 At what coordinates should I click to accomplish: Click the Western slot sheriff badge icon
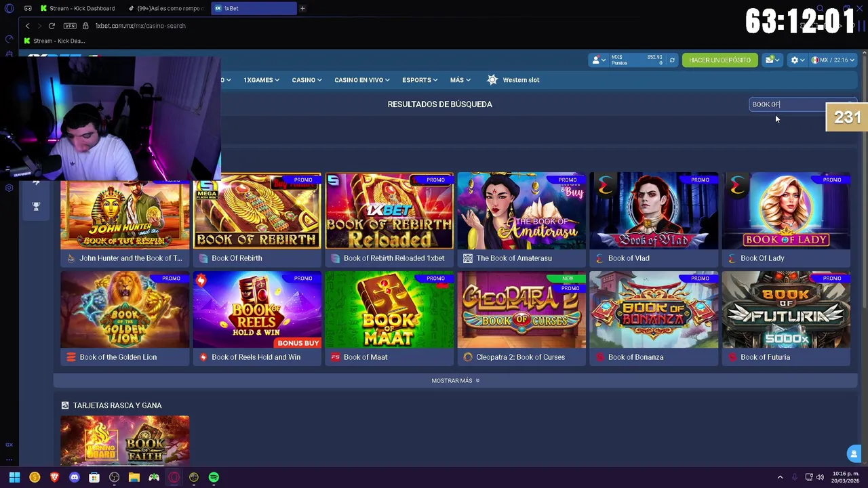coord(492,80)
